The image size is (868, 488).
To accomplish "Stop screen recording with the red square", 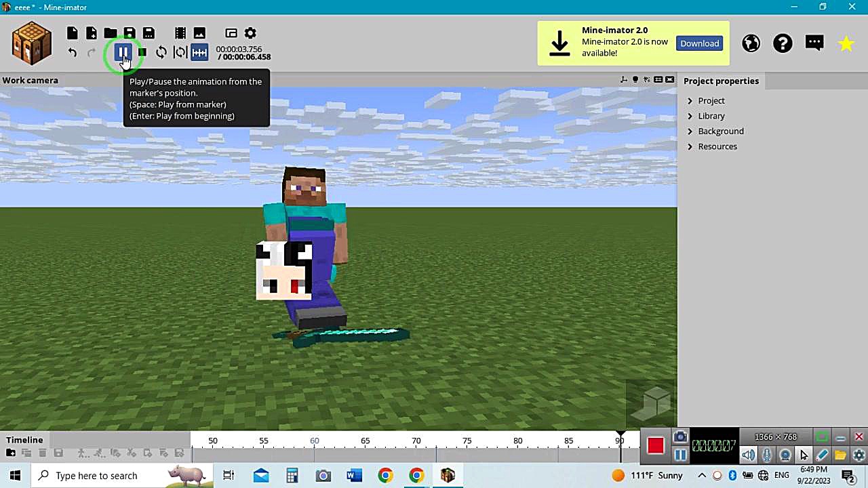I will pyautogui.click(x=655, y=445).
